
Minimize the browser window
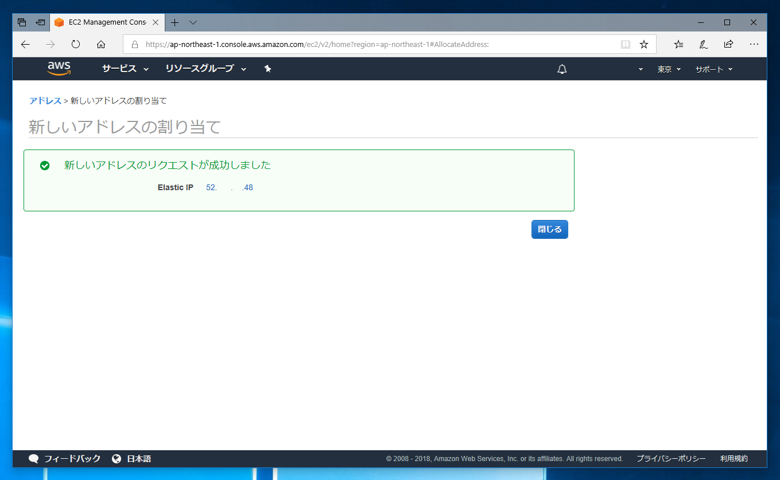(x=700, y=22)
